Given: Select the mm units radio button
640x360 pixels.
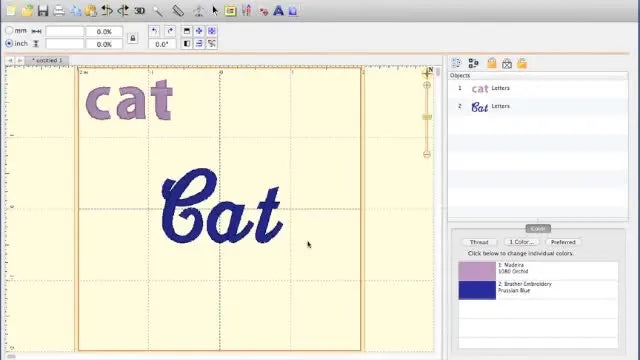Looking at the screenshot, I should [x=9, y=31].
